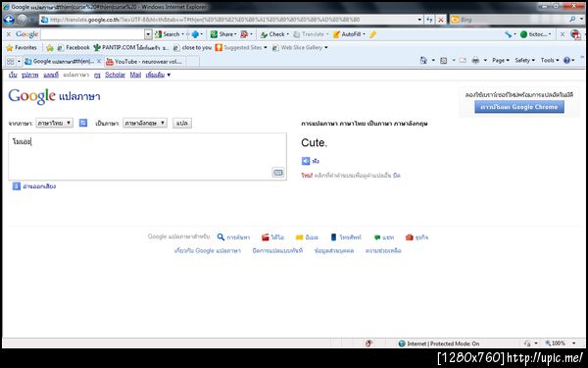Open the target language English dropdown
The image size is (588, 368).
[145, 123]
